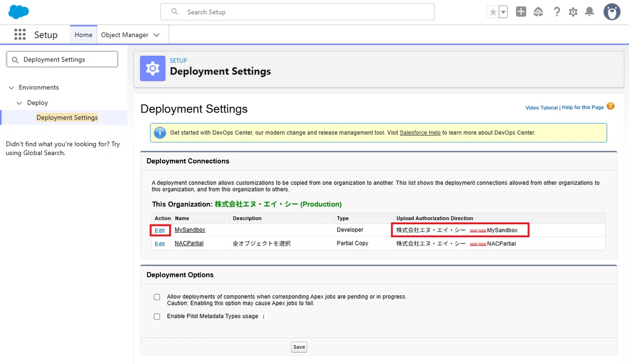Enable Pilot Metadata Types usage checkbox
This screenshot has width=629, height=364.
(157, 316)
